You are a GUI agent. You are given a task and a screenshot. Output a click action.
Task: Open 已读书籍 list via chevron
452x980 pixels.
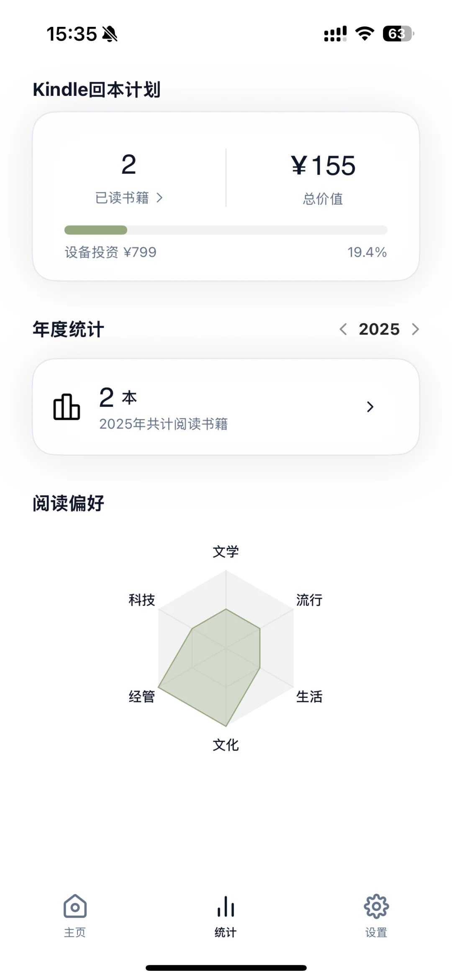point(159,198)
